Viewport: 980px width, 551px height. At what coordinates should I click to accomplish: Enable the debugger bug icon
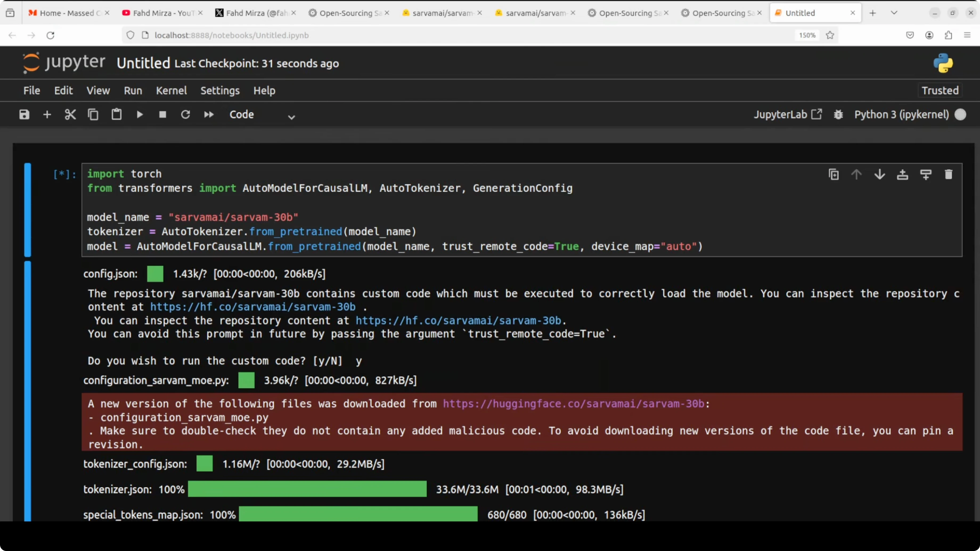coord(839,114)
